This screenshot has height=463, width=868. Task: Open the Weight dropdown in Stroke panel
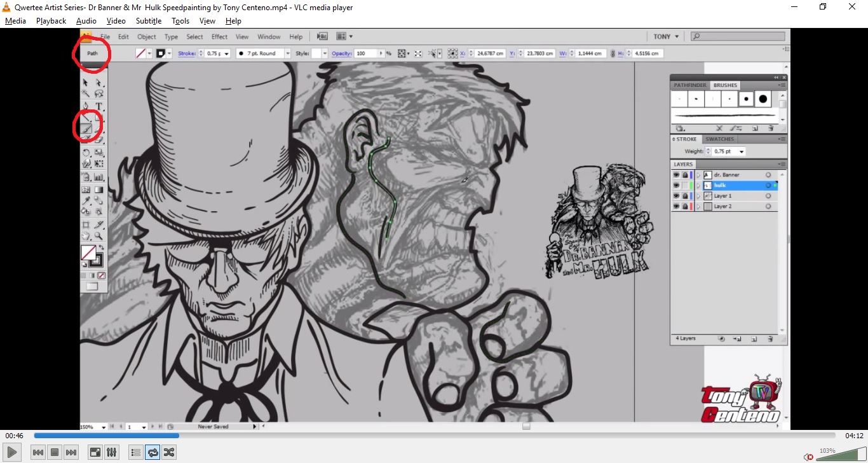742,151
